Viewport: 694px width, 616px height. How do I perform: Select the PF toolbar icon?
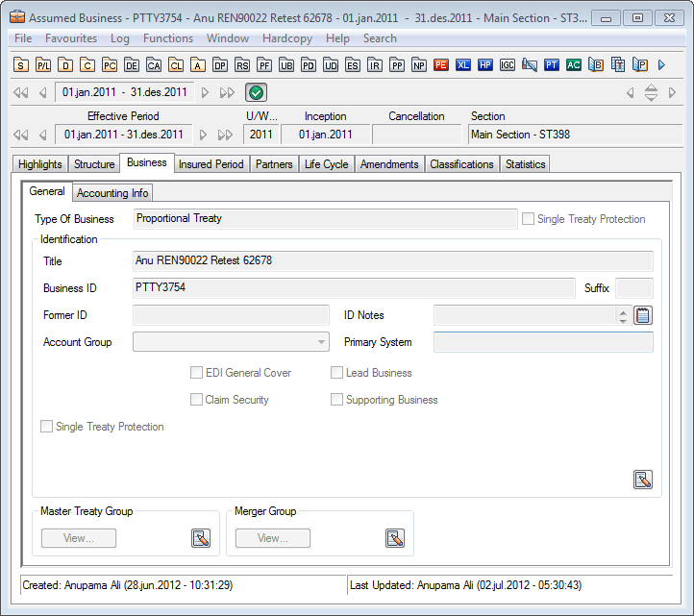264,65
